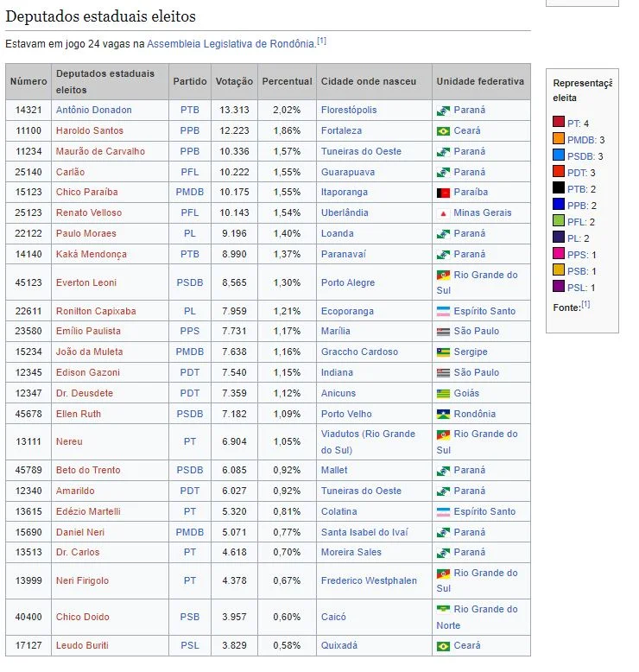Click the Paraíba flag icon
This screenshot has width=639, height=672.
[x=443, y=193]
